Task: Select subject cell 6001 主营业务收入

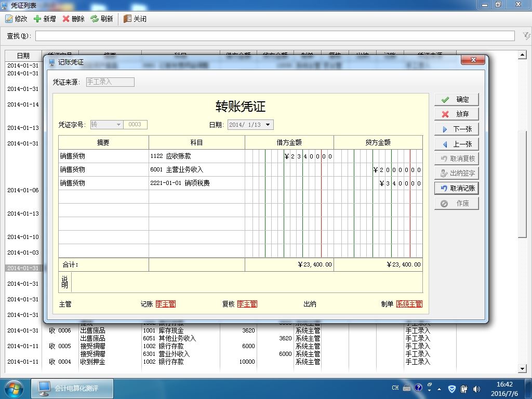Action: (x=197, y=170)
